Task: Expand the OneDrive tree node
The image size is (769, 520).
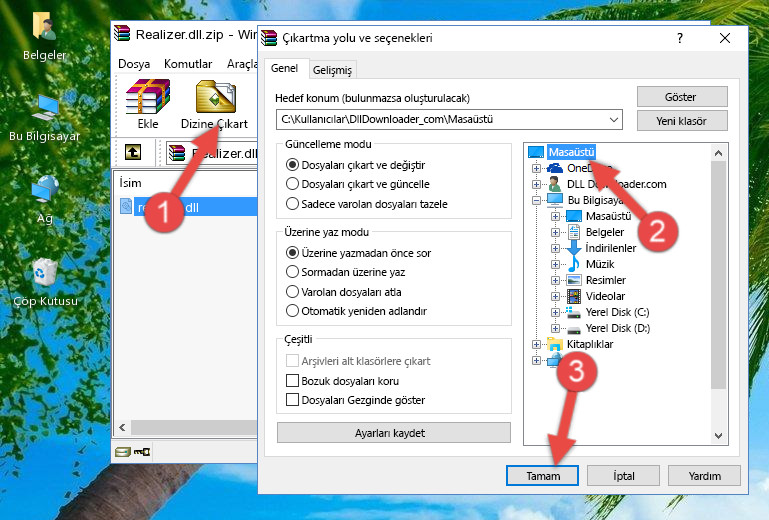Action: tap(536, 168)
